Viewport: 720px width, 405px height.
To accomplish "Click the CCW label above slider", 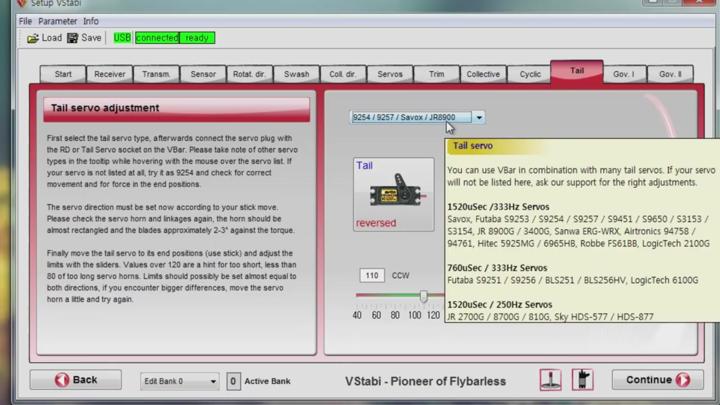I will pyautogui.click(x=400, y=276).
